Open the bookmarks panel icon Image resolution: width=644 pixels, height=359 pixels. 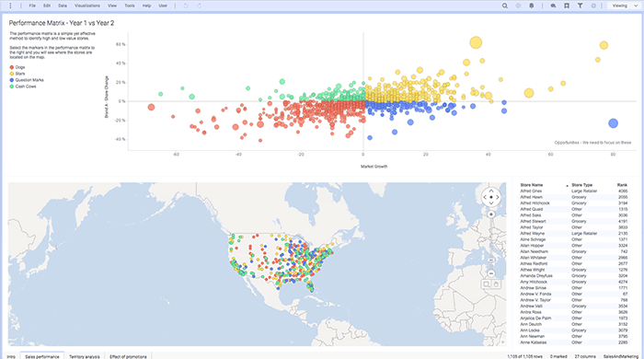click(567, 6)
